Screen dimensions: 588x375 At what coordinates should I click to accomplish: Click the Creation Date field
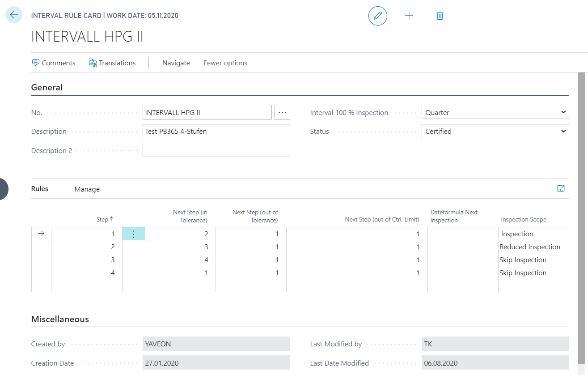(216, 363)
